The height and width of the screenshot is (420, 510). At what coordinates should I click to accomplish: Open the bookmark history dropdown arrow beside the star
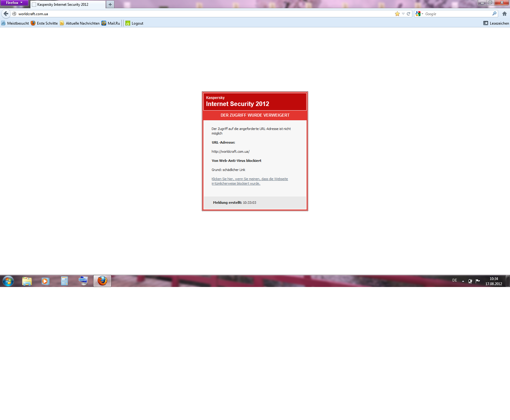[x=403, y=14]
